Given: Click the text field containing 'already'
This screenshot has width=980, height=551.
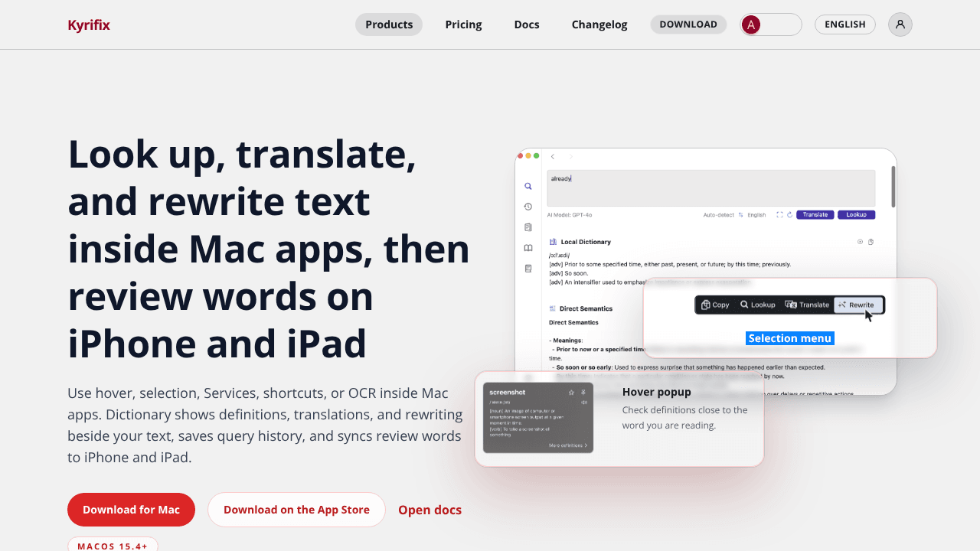Looking at the screenshot, I should coord(710,187).
